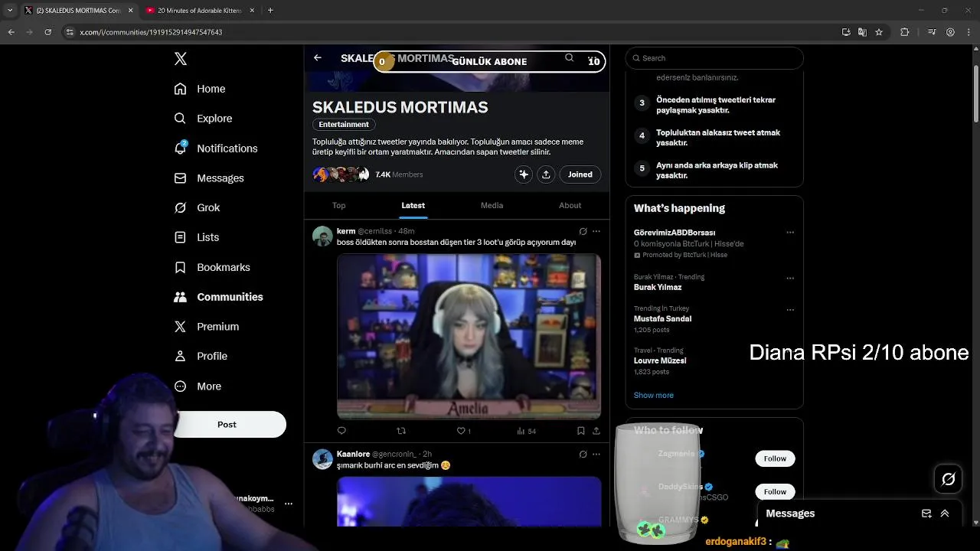Expand the Messages drawer
Screen dimensions: 980x551
coord(945,514)
